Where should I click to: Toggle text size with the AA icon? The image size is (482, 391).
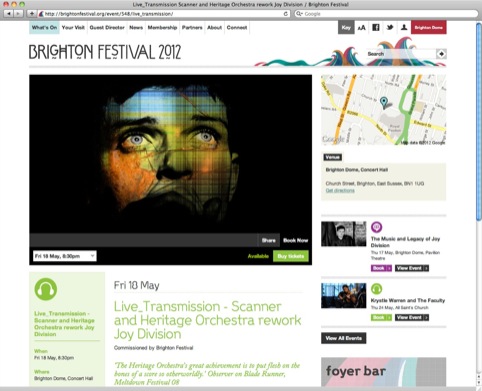pyautogui.click(x=361, y=28)
